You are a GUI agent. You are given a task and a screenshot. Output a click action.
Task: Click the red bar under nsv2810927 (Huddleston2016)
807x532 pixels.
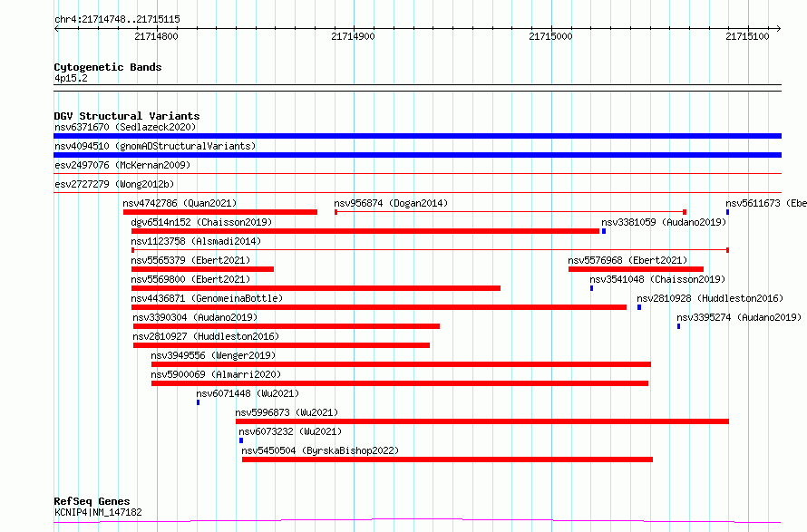point(281,345)
